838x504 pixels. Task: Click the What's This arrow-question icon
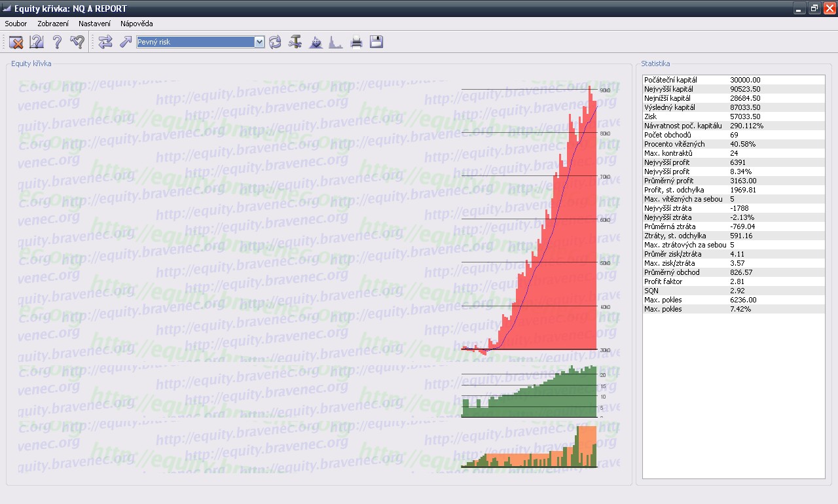coord(77,42)
